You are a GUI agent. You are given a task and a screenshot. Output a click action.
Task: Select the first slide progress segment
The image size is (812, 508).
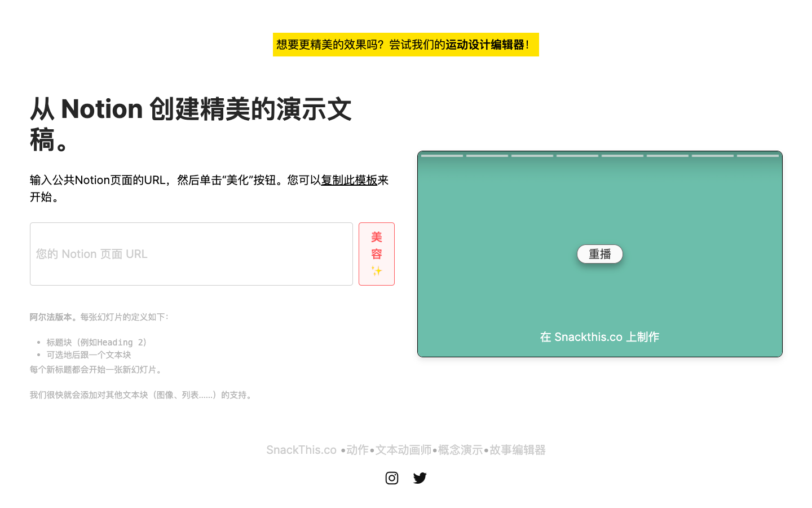pyautogui.click(x=442, y=156)
